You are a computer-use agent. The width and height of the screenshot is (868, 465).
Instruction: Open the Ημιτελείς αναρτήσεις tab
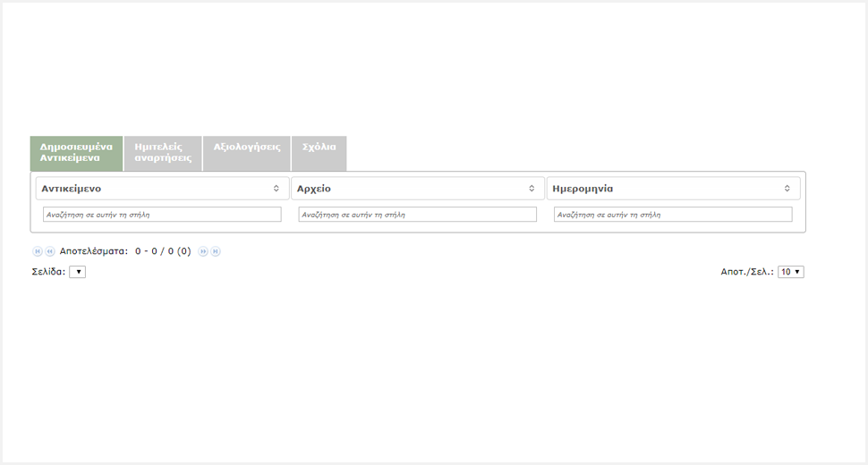point(163,152)
